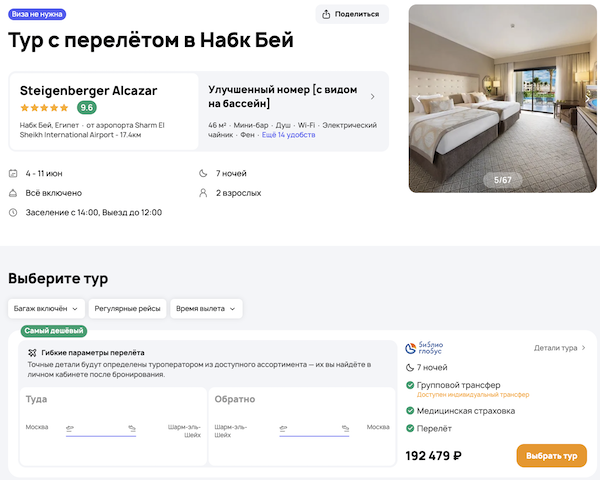
Task: Click the share icon next to Поделиться
Action: point(327,14)
